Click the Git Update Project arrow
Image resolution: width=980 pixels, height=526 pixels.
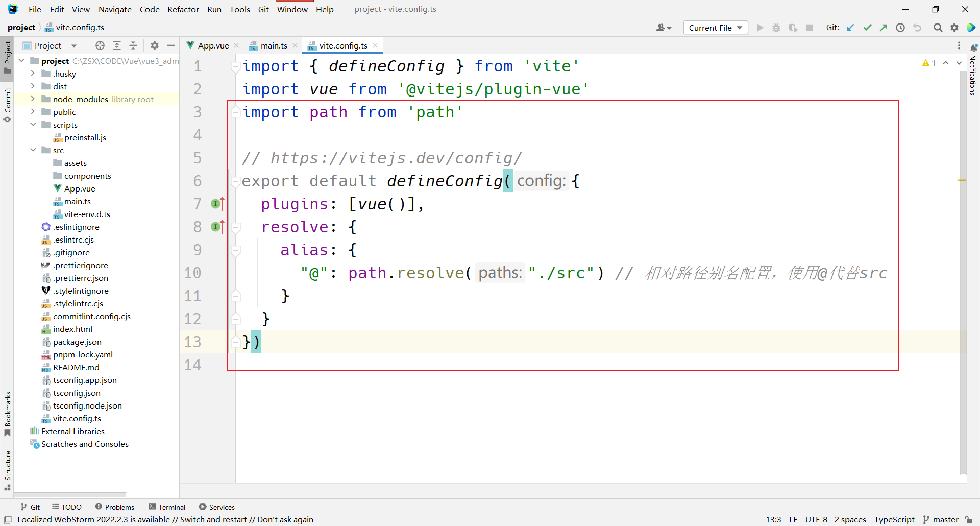click(850, 28)
